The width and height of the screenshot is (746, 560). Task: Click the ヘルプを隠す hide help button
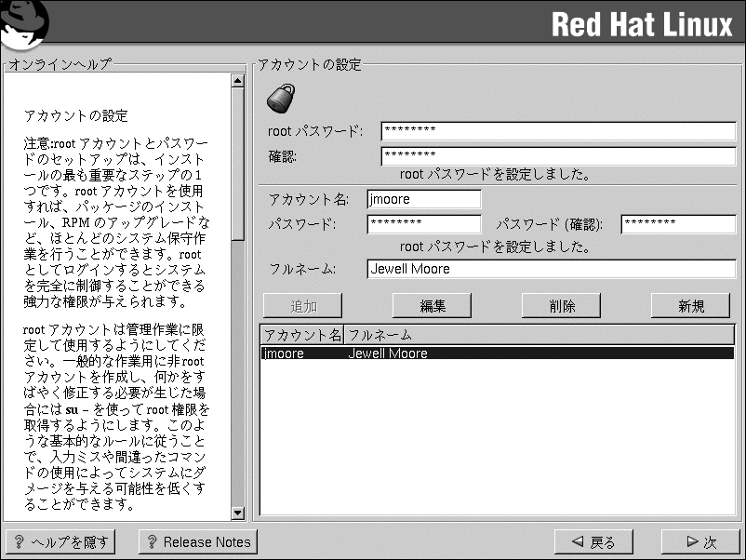60,541
